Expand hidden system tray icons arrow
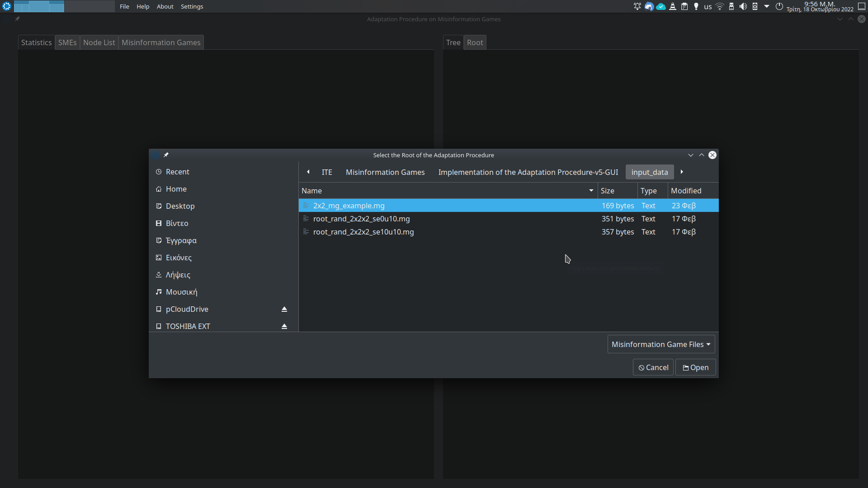 pos(767,6)
